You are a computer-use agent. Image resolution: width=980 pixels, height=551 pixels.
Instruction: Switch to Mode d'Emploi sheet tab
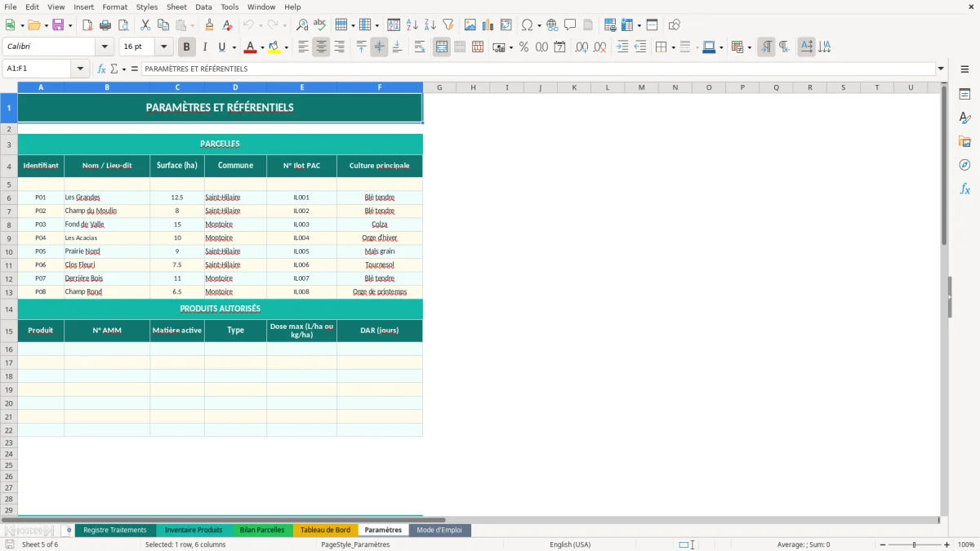click(439, 530)
